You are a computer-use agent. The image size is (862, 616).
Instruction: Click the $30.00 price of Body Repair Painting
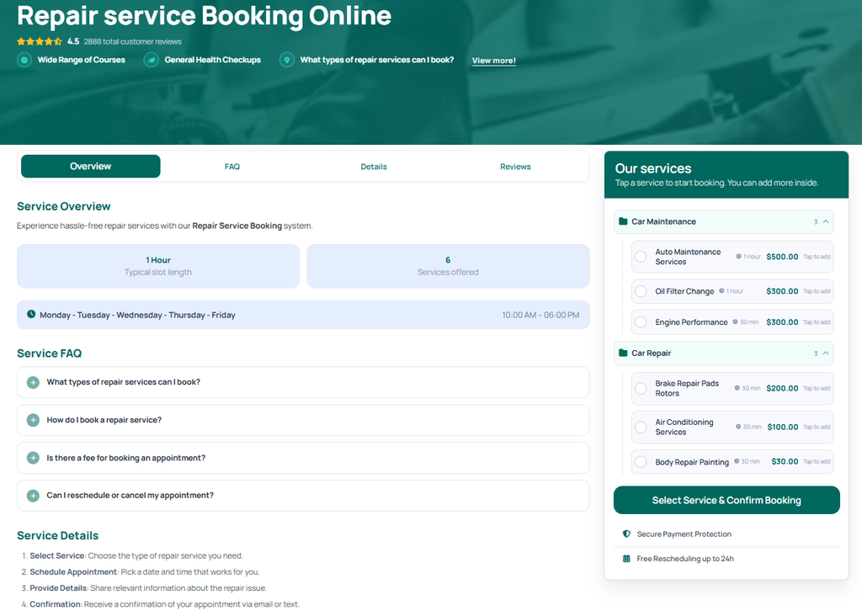point(785,462)
